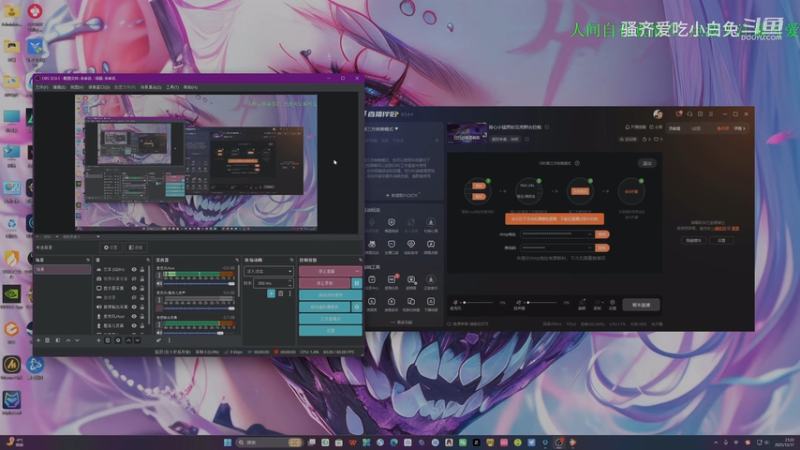Open the 文件(F) menu in OBS
Viewport: 800px width, 450px height.
pos(42,87)
